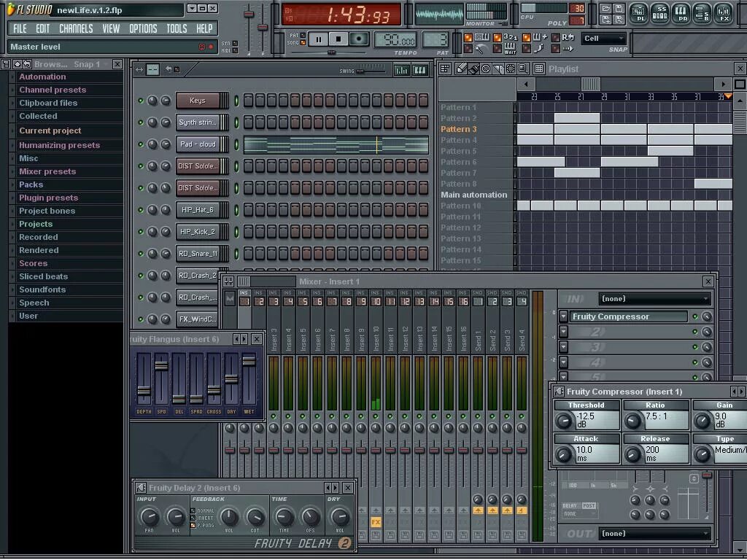Open the TOOLS menu

(x=177, y=28)
